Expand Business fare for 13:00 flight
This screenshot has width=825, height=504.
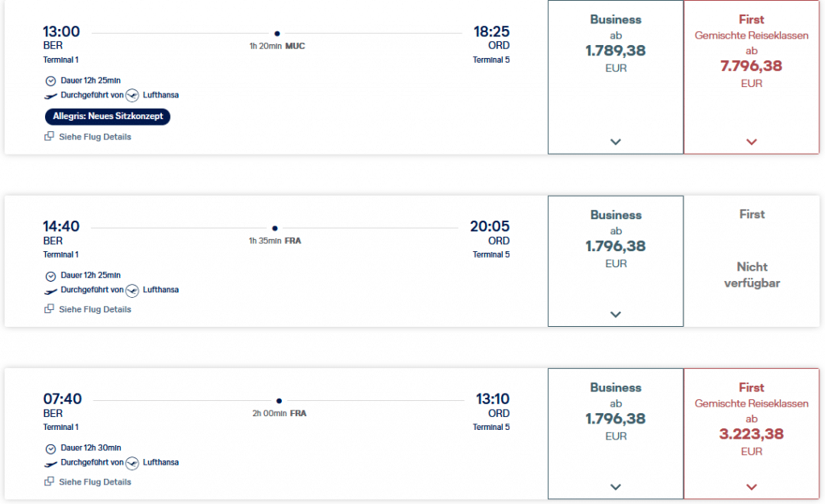pyautogui.click(x=616, y=142)
